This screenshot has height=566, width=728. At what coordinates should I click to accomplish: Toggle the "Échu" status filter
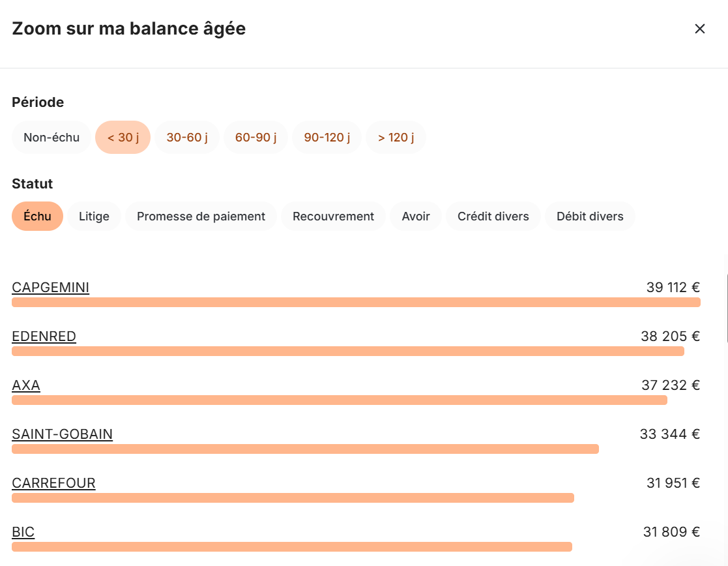click(x=37, y=216)
